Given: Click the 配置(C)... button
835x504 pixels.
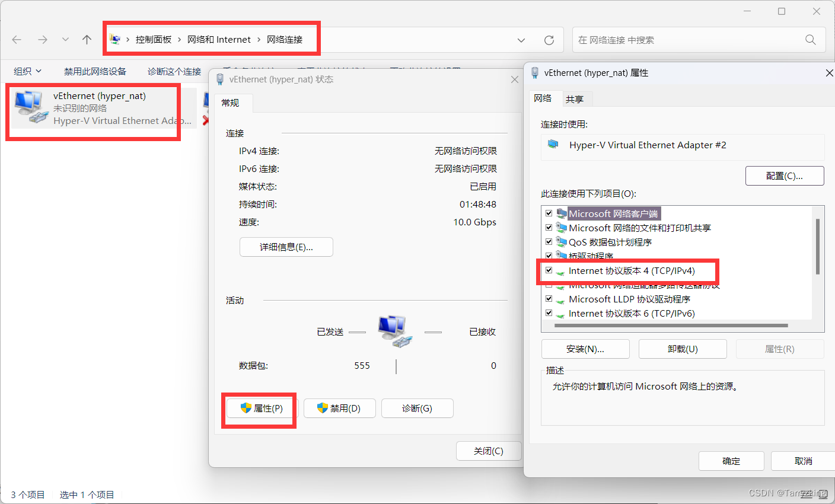Looking at the screenshot, I should (x=785, y=176).
